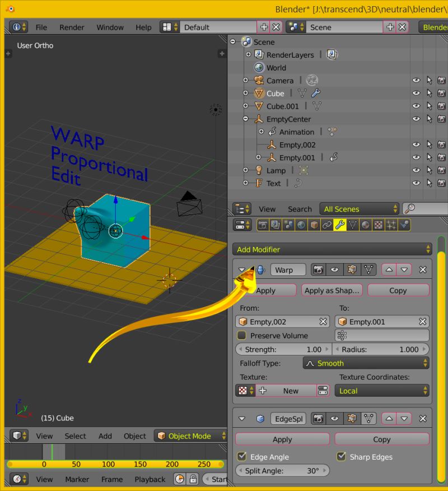Collapse the EmptyCenter outliner entry

click(245, 119)
